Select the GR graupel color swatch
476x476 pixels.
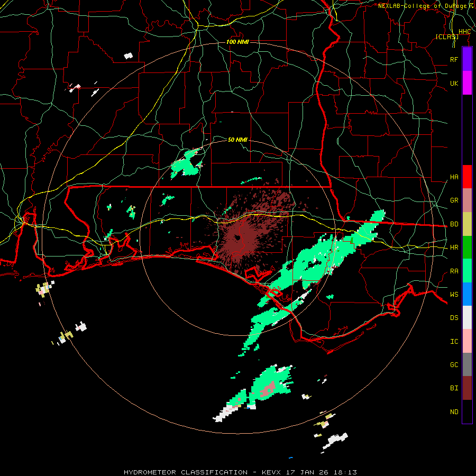[467, 200]
